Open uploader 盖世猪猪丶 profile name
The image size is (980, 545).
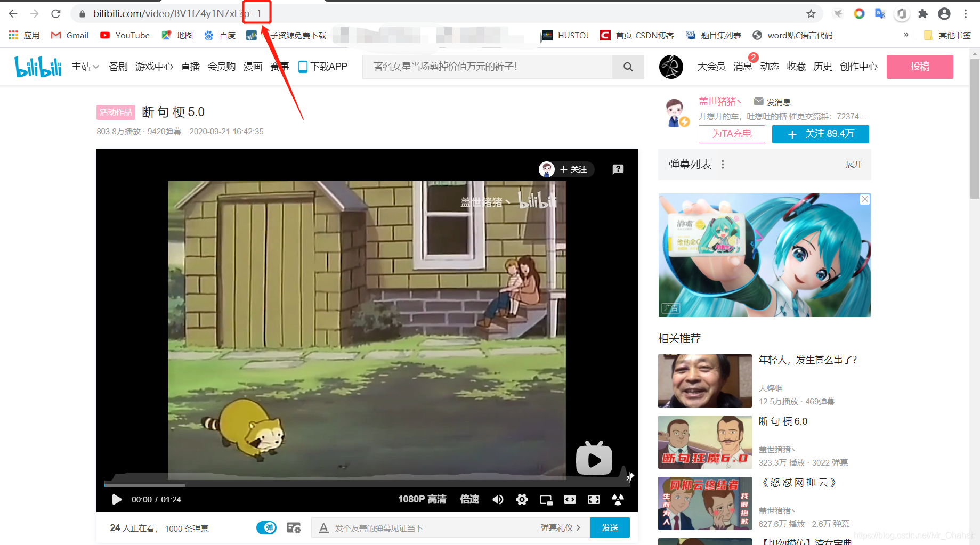point(720,101)
